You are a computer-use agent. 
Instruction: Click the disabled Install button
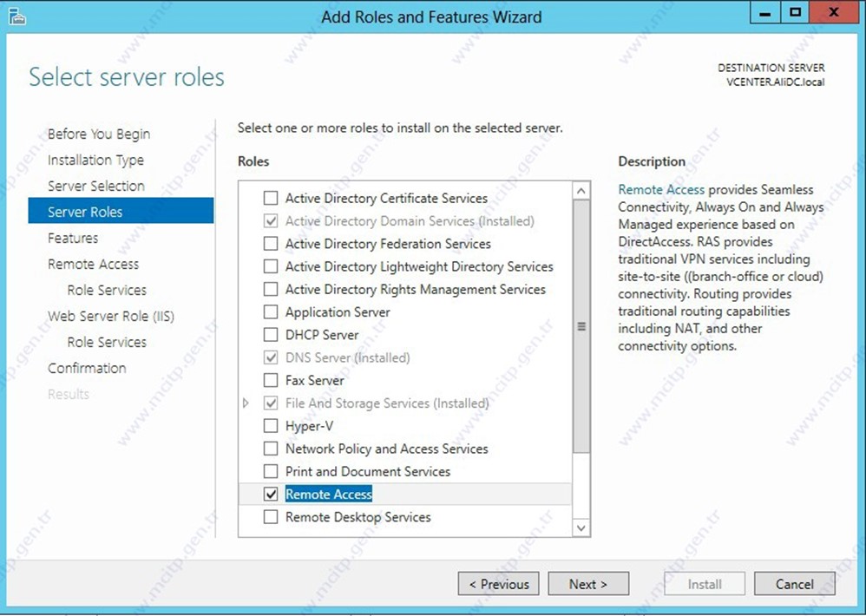[705, 584]
